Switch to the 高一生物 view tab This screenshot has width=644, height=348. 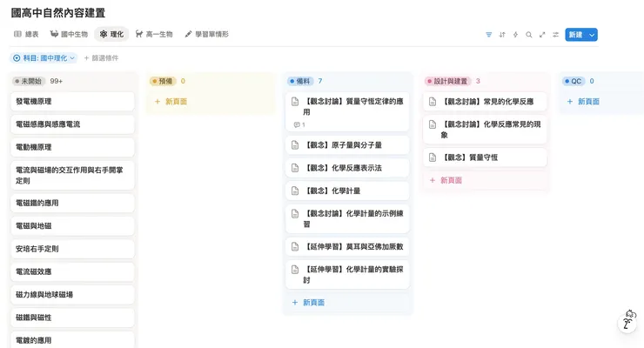tap(154, 34)
